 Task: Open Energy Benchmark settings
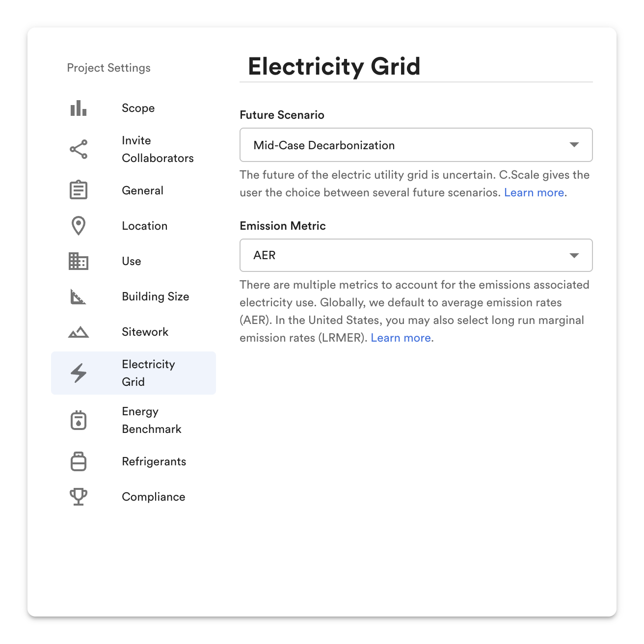pos(134,420)
